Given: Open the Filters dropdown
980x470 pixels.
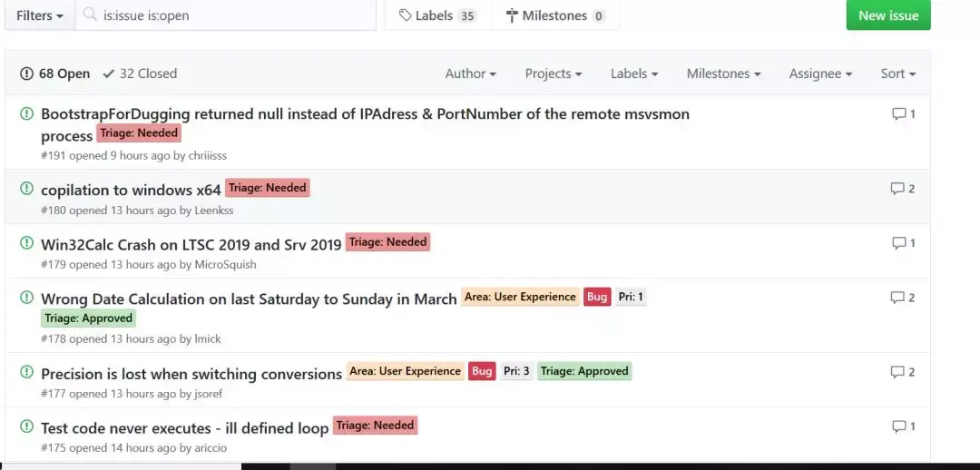Looking at the screenshot, I should point(40,15).
